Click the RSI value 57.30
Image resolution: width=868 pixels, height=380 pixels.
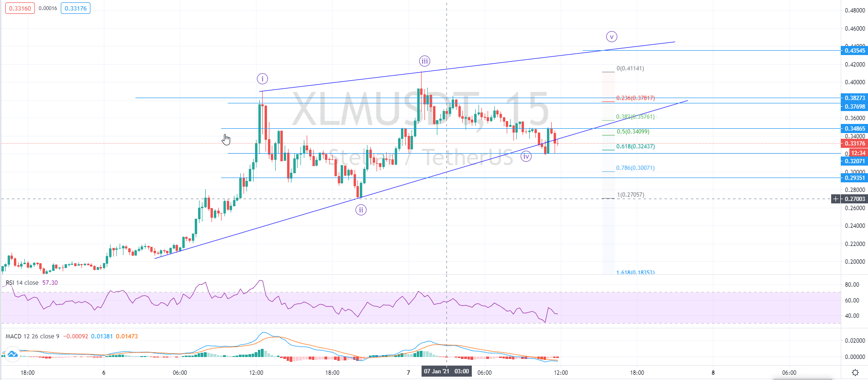pos(50,282)
